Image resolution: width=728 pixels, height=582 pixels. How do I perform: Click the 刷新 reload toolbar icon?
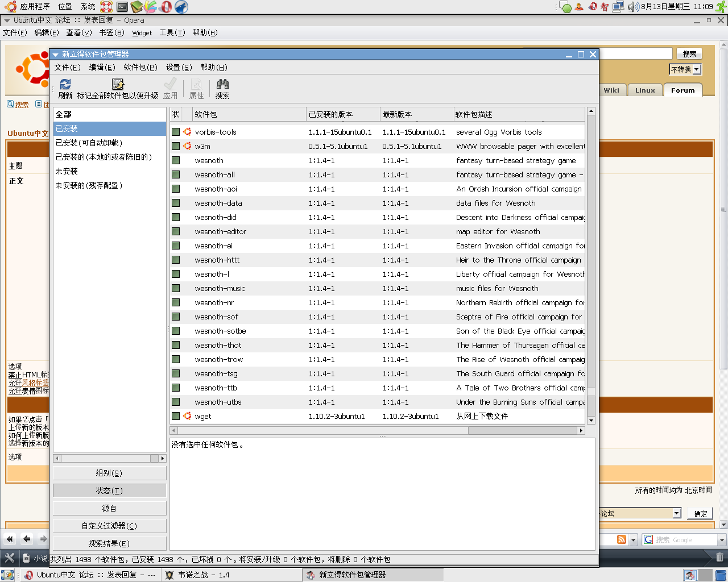65,84
